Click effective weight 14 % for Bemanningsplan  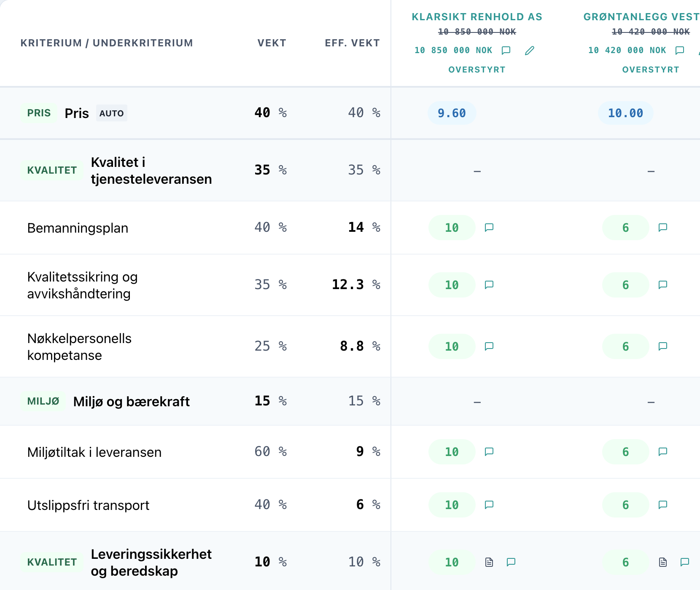click(364, 228)
